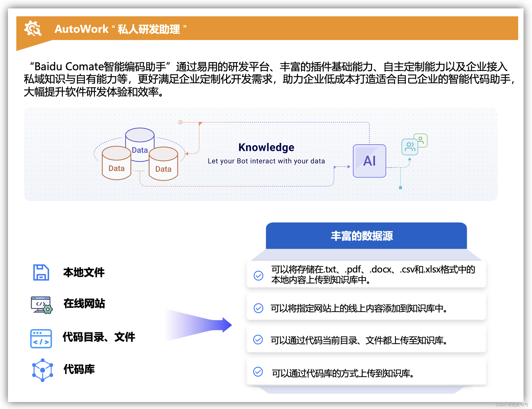
Task: Click the Knowledge heading
Action: click(x=266, y=147)
